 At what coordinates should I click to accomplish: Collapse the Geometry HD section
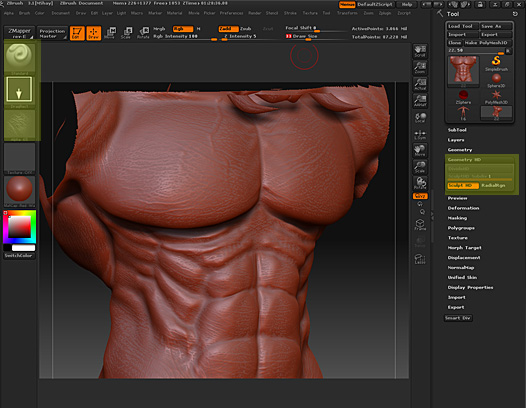click(464, 160)
